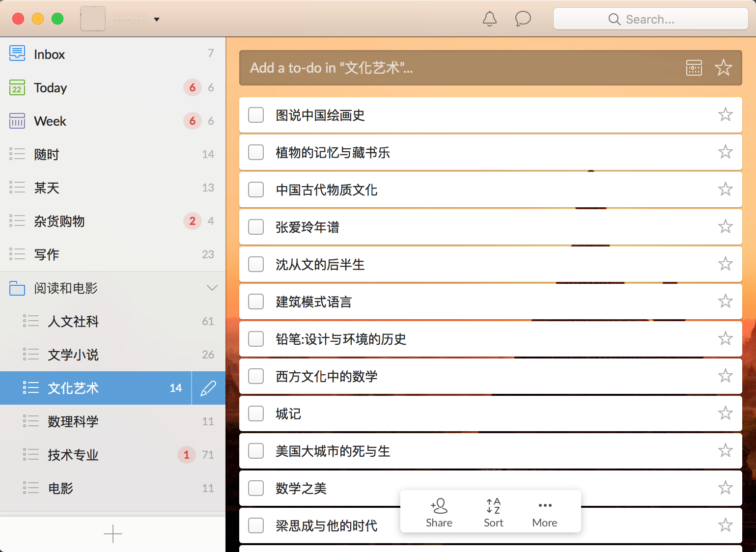Star the 中国古代物质文化 to-do
This screenshot has width=756, height=552.
(726, 190)
